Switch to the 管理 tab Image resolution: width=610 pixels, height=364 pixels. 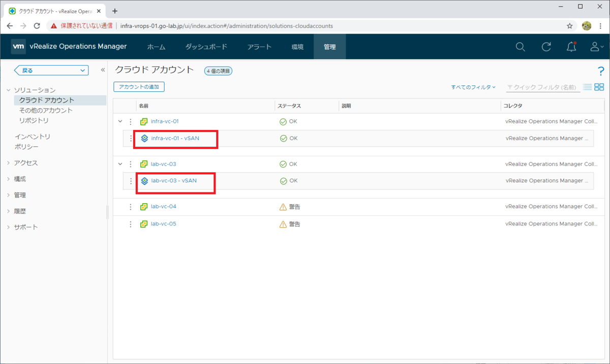coord(329,46)
